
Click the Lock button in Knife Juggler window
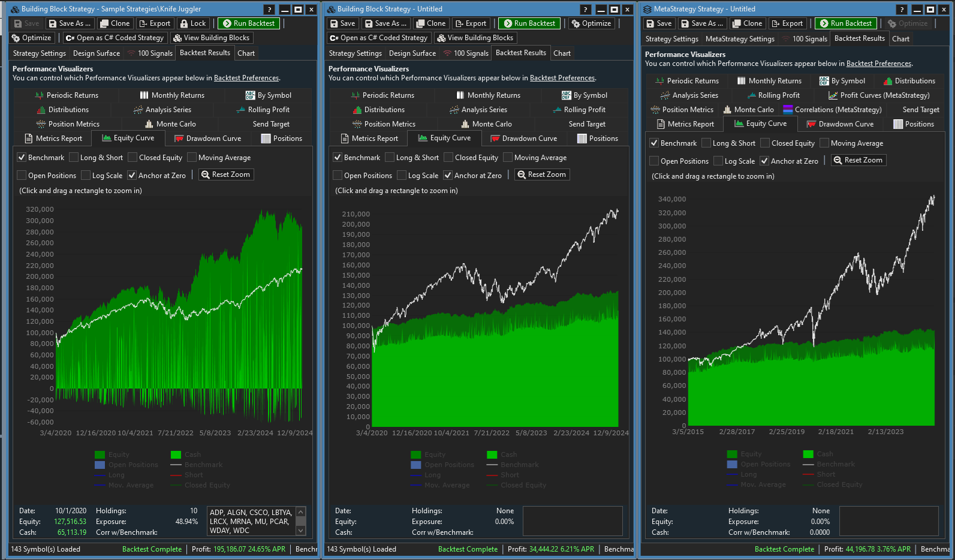[192, 23]
